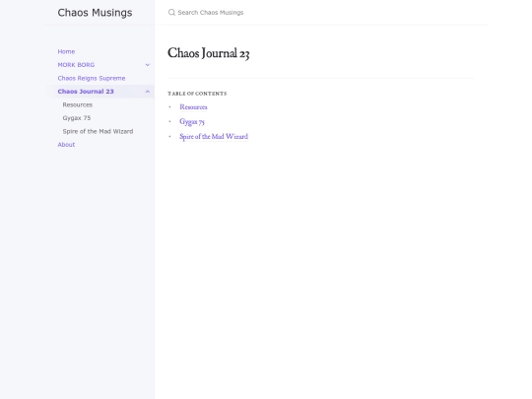Select Chaos Journal 23 in sidebar
This screenshot has height=399, width=532.
pyautogui.click(x=86, y=92)
